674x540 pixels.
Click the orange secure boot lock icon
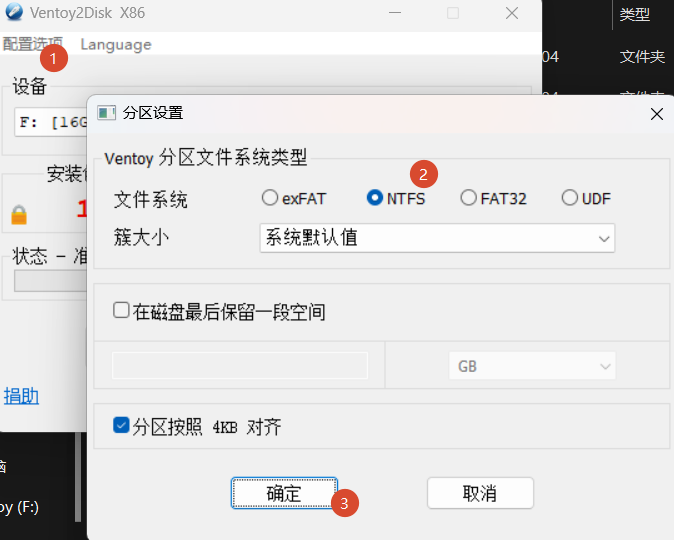19,215
